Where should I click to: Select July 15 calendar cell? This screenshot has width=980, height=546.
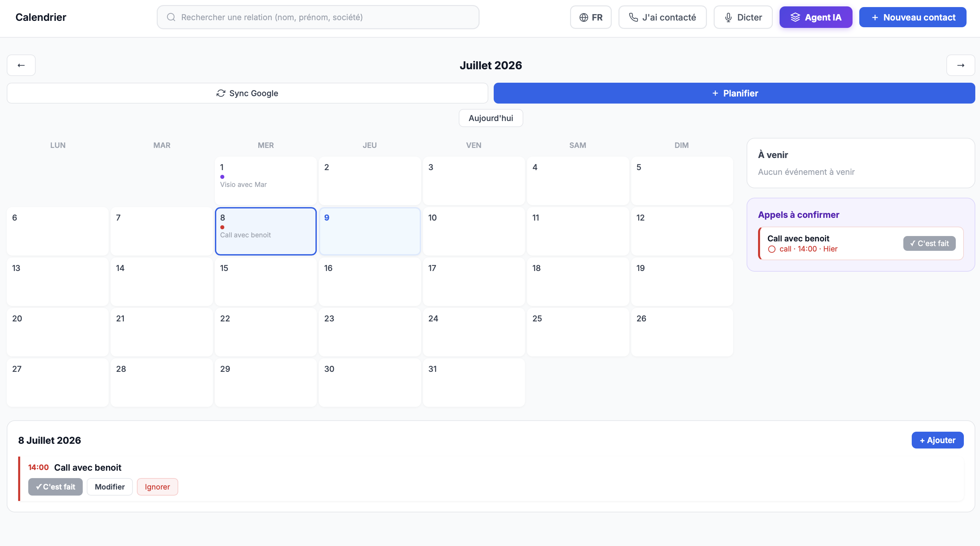pyautogui.click(x=266, y=282)
